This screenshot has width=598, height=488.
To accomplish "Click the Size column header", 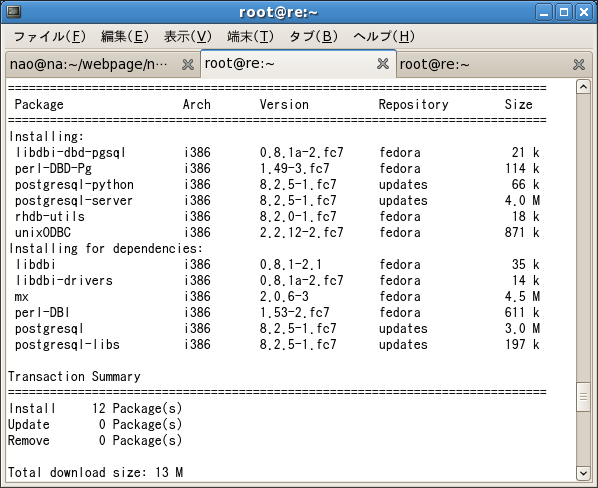I will pos(519,104).
